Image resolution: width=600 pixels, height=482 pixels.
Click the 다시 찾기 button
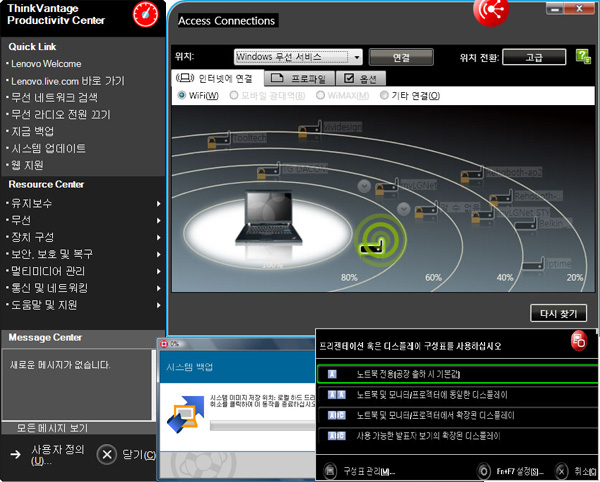558,314
